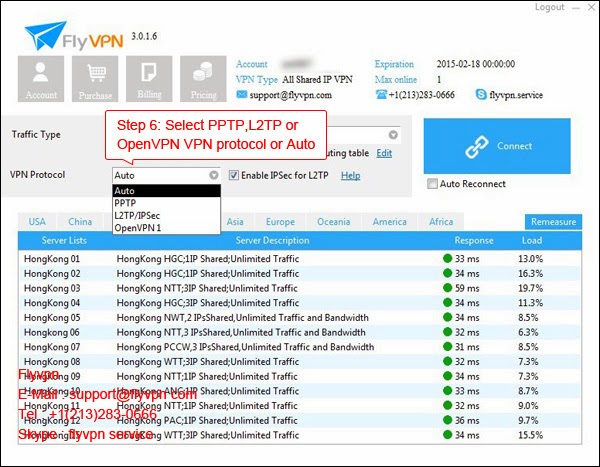Select the HongKong 04 server row
Viewport: 600px width, 467px height.
click(300, 303)
